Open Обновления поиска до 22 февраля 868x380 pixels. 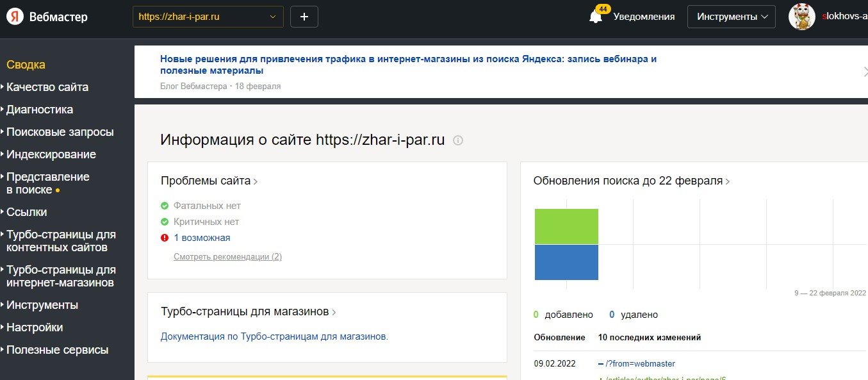tap(632, 181)
